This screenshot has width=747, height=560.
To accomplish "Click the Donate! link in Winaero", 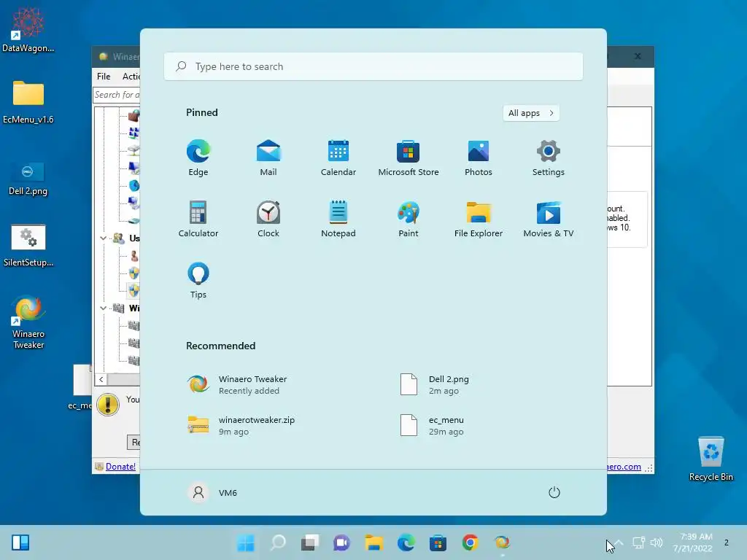I will pyautogui.click(x=120, y=466).
